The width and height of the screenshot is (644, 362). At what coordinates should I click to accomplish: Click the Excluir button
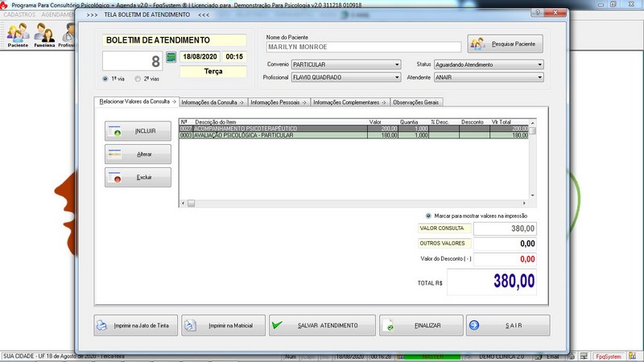pos(138,177)
